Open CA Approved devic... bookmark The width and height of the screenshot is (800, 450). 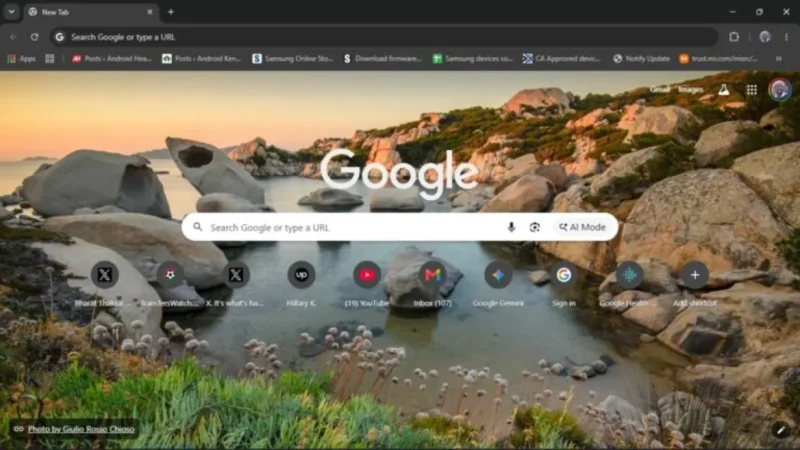coord(562,59)
